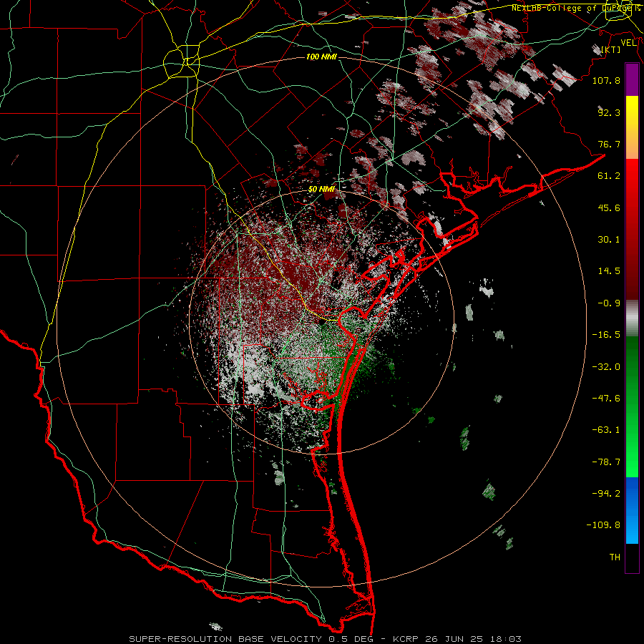Select the 92.3 legend value
This screenshot has height=644, width=644.
pyautogui.click(x=609, y=112)
